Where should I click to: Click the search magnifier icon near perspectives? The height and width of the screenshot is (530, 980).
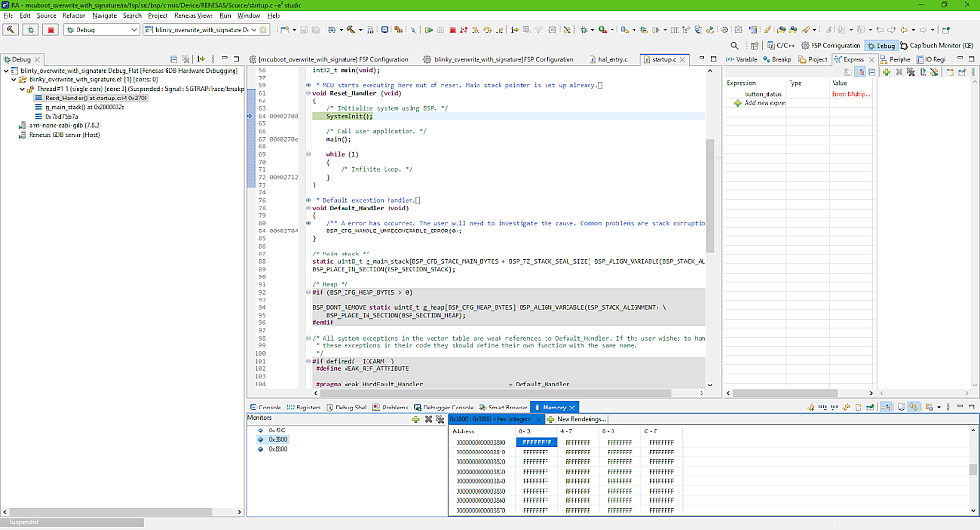[734, 45]
